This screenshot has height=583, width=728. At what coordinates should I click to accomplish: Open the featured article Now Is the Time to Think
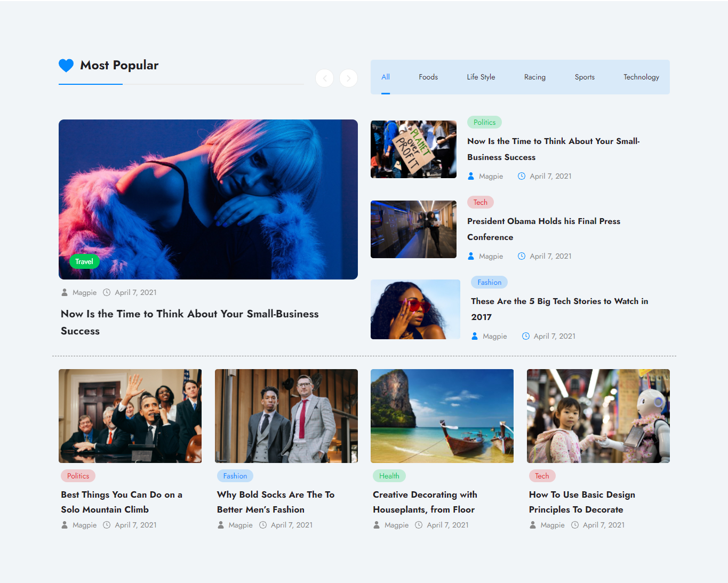tap(189, 322)
